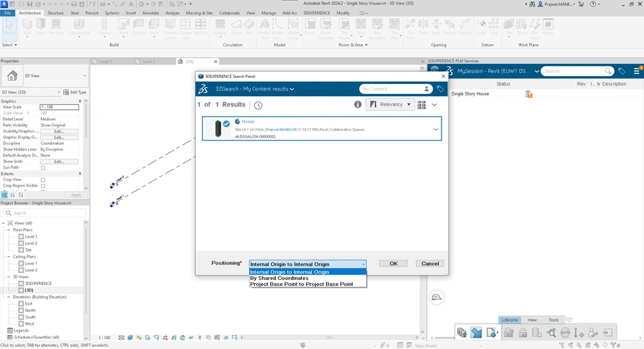
Task: Open the Hostel result link
Action: coord(248,121)
